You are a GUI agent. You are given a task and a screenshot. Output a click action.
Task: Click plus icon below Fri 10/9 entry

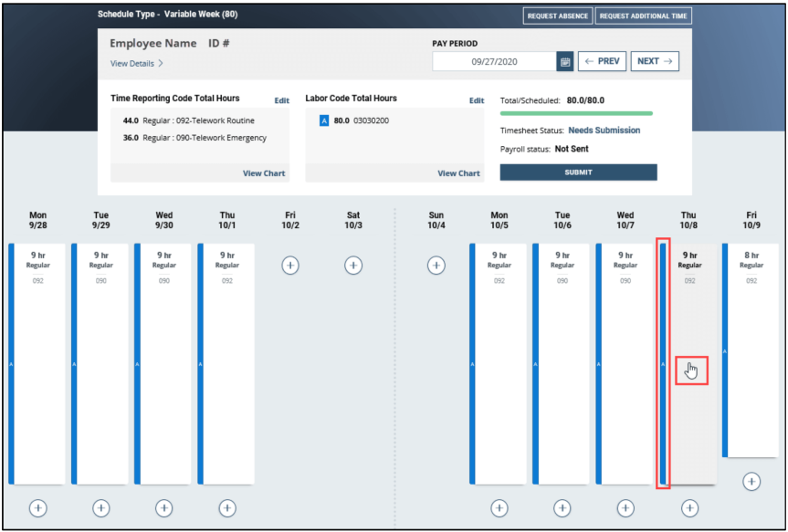tap(751, 481)
